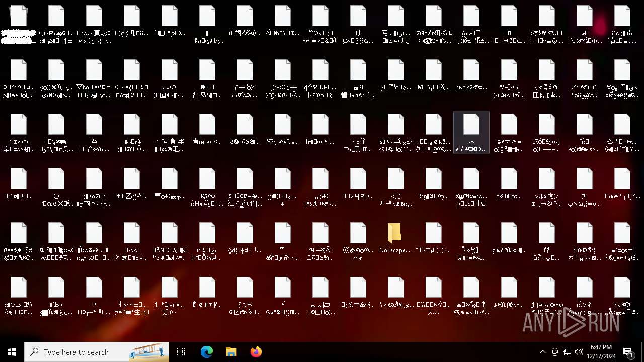Open the notification center icon
The height and width of the screenshot is (362, 644).
coord(628,352)
